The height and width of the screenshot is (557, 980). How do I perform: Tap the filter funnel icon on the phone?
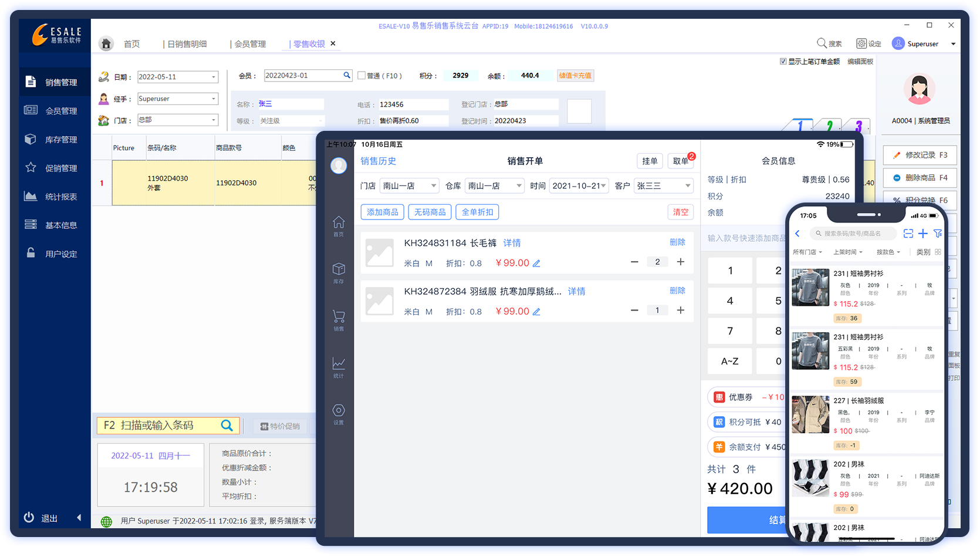pyautogui.click(x=938, y=234)
